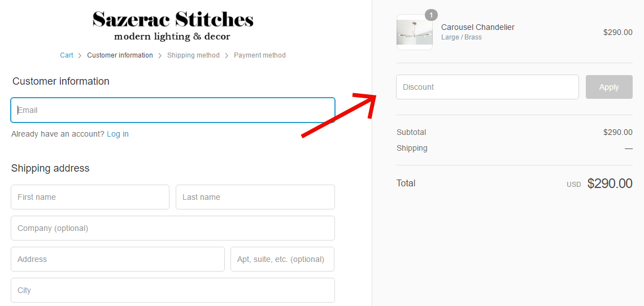Click the $290.00 total amount
This screenshot has width=644, height=306.
coord(610,183)
